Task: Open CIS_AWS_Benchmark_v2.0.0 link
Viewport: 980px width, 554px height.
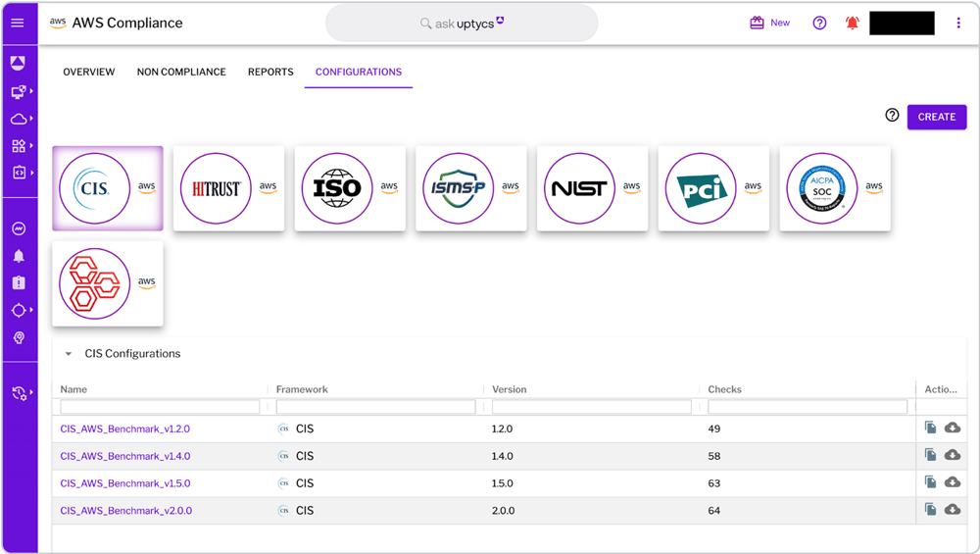Action: pyautogui.click(x=125, y=511)
